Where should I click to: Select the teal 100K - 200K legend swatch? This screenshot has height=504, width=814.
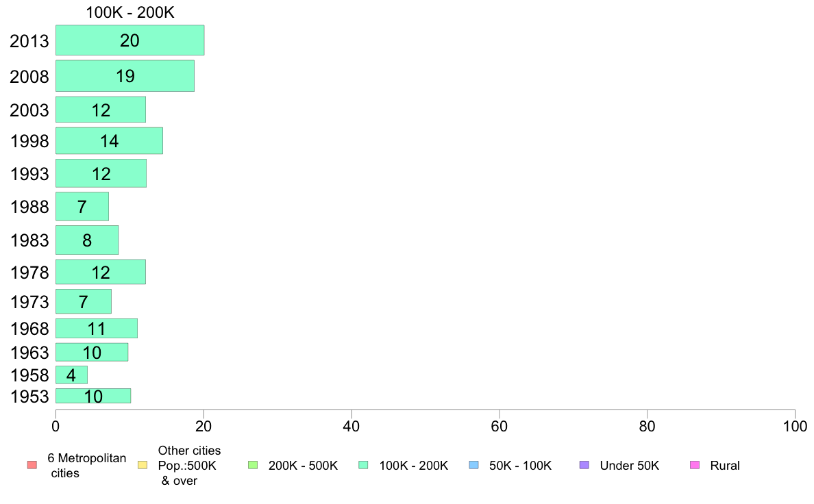(x=363, y=465)
